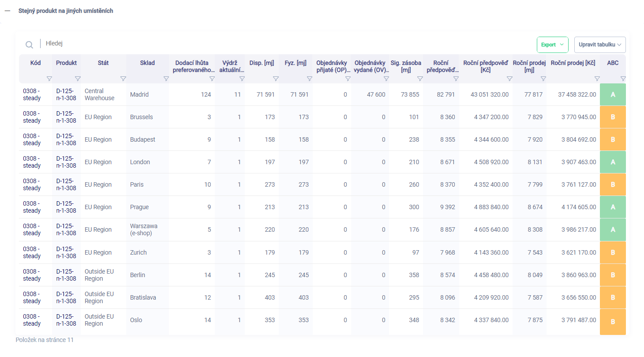Select the Warszawa (e-shop) warehouse cell
The width and height of the screenshot is (644, 357).
[143, 229]
